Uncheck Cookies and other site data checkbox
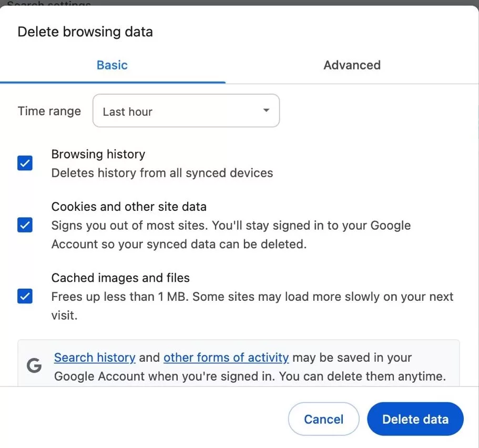This screenshot has height=448, width=479. pos(25,225)
